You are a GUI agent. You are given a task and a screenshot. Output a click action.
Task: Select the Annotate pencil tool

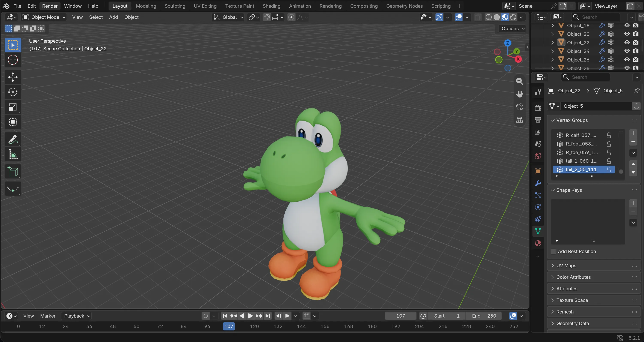[x=13, y=139]
